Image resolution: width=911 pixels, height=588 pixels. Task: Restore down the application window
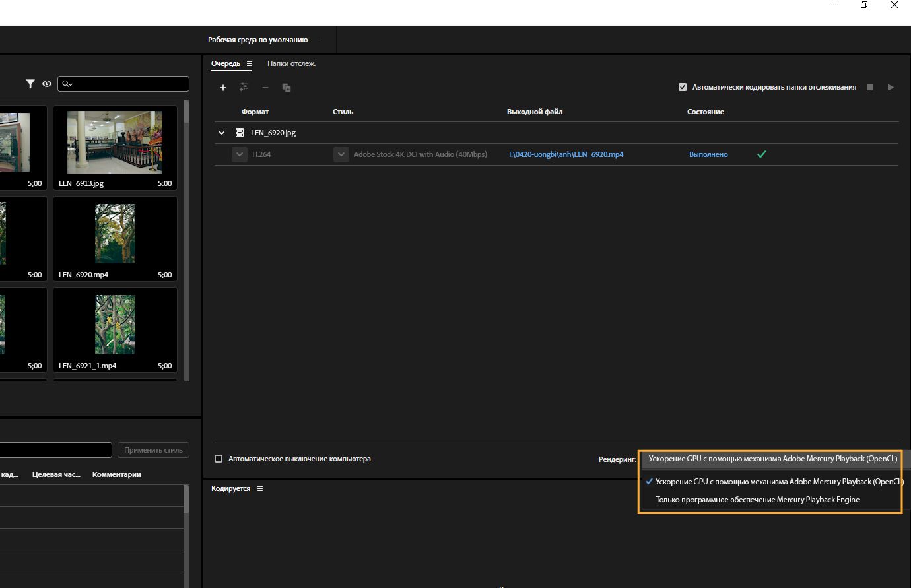click(864, 5)
